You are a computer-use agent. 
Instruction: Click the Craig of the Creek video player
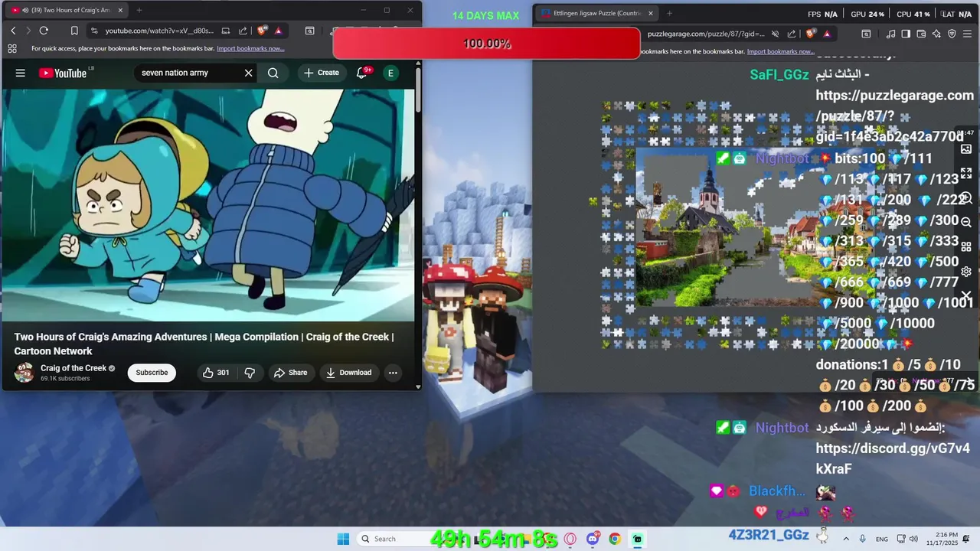[207, 205]
